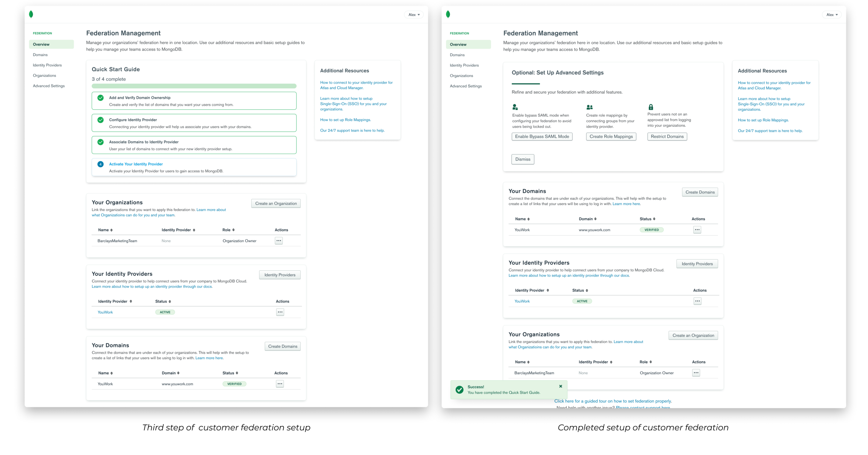Image resolution: width=868 pixels, height=455 pixels.
Task: Click restrict domains lock icon
Action: (x=651, y=107)
